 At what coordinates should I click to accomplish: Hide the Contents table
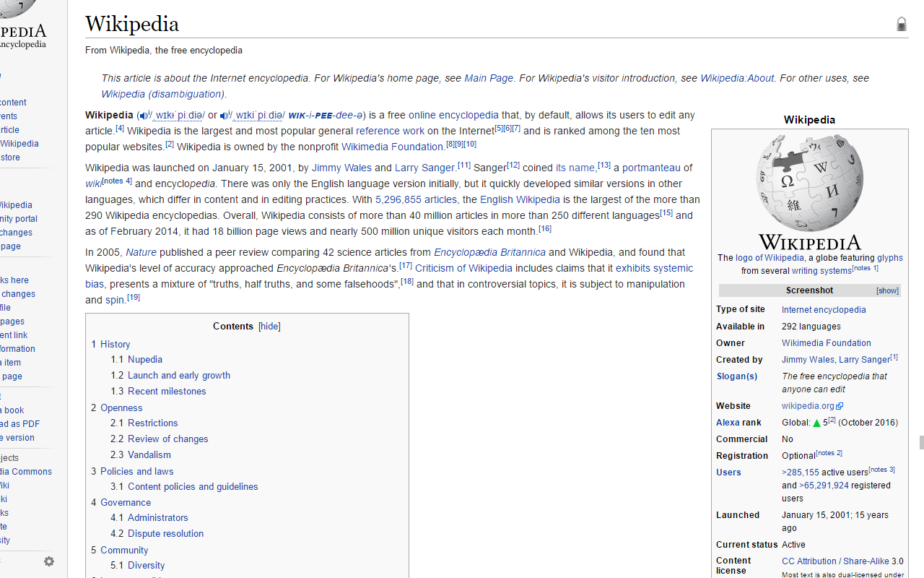click(x=269, y=327)
